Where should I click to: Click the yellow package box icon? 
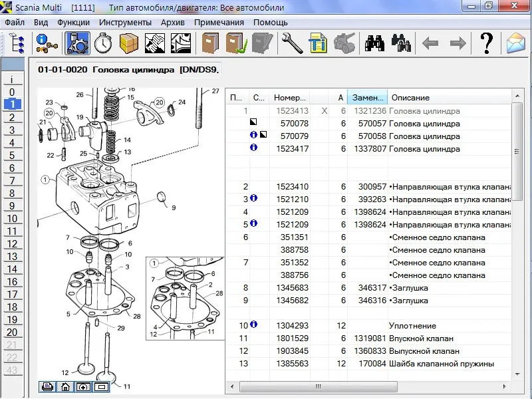pos(129,43)
